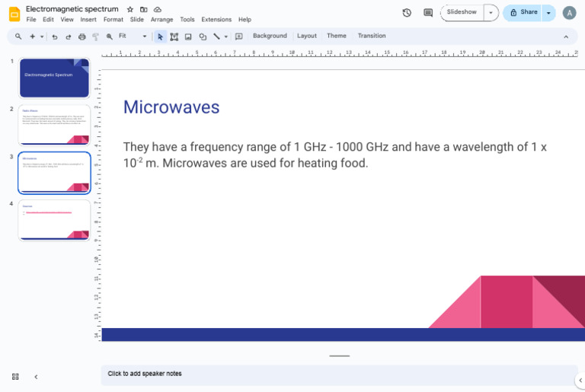Click the account avatar A
The width and height of the screenshot is (585, 392).
(569, 13)
